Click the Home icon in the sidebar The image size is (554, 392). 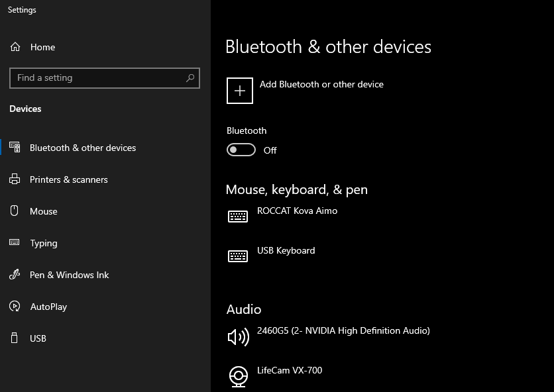[16, 47]
